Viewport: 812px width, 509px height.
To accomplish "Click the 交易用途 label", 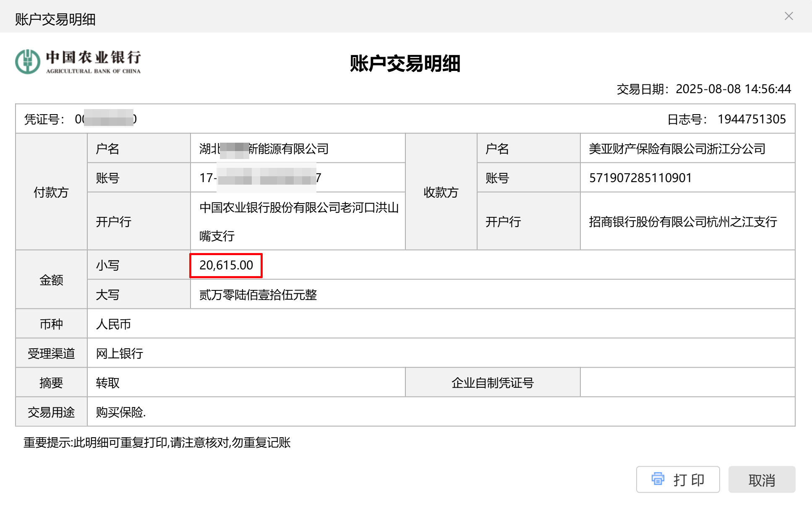I will point(51,412).
